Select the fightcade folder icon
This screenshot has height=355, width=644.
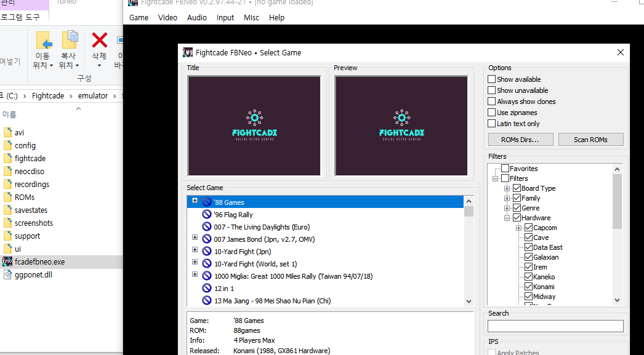point(8,158)
